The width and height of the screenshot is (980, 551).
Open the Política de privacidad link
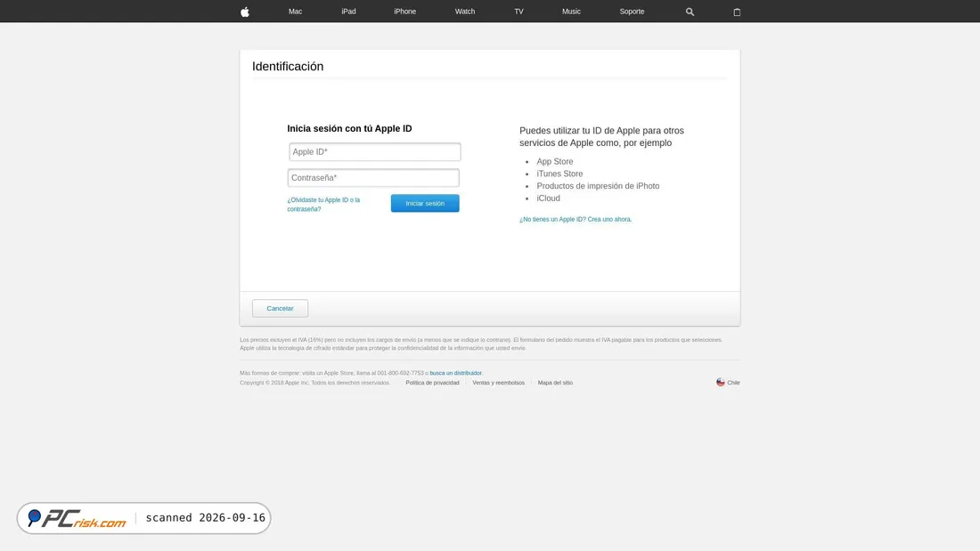(x=432, y=383)
